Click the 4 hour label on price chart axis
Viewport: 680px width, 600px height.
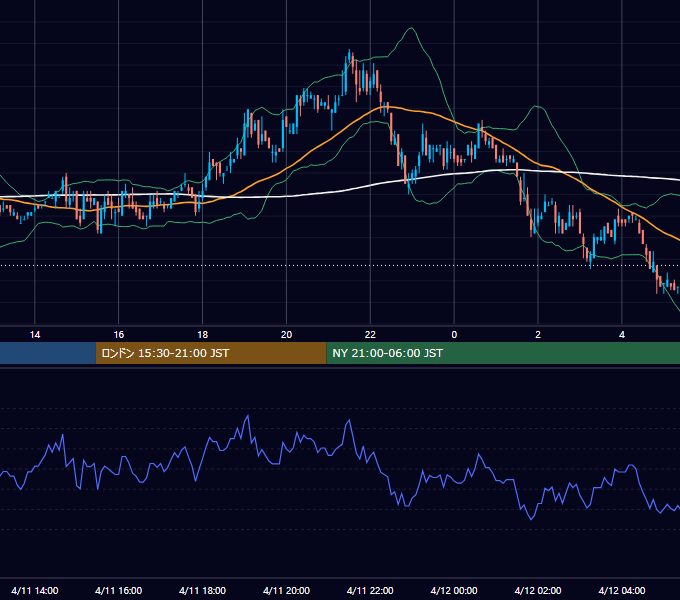pos(622,335)
